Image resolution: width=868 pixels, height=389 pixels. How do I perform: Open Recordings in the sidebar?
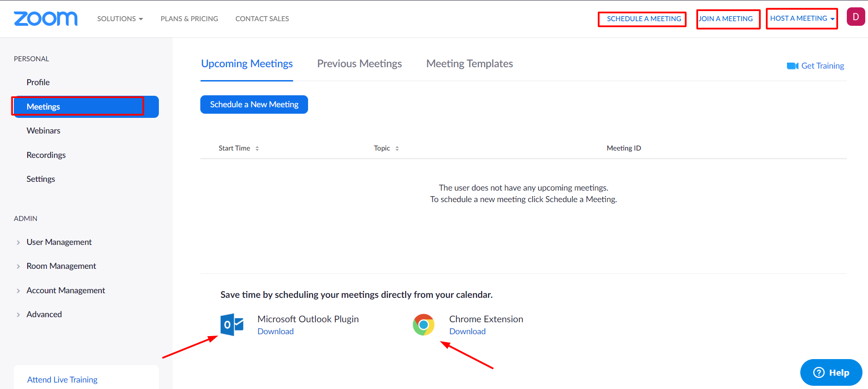pyautogui.click(x=46, y=155)
